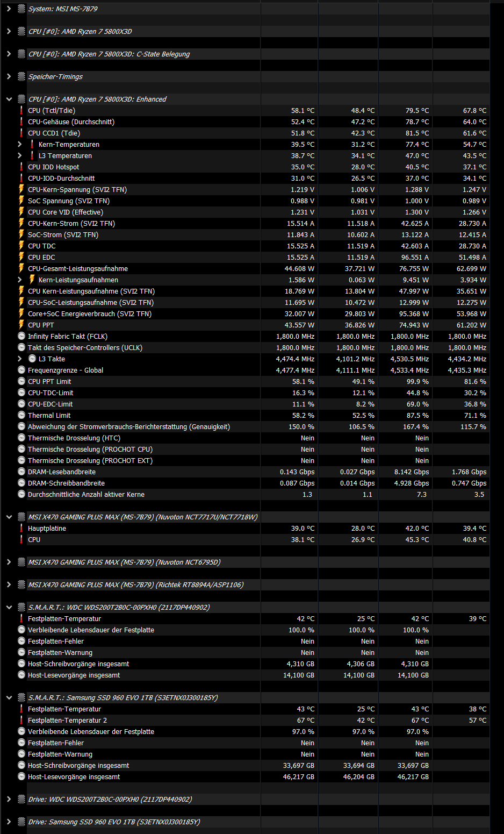Expand the Nuvoton NCT6795D group
This screenshot has width=504, height=834.
pyautogui.click(x=9, y=562)
